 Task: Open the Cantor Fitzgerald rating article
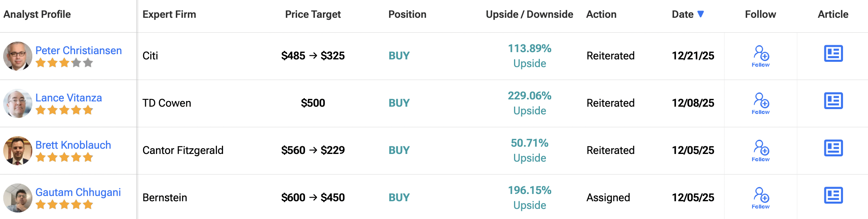[x=833, y=148]
